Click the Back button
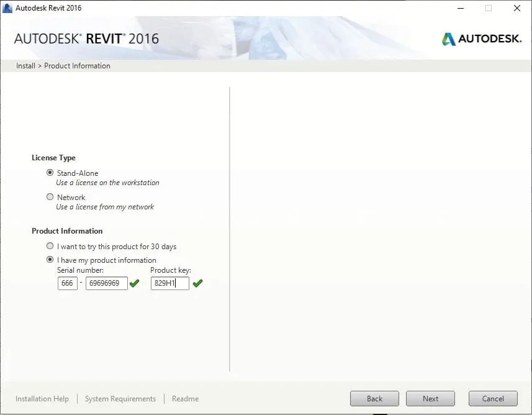532x415 pixels. pos(374,398)
